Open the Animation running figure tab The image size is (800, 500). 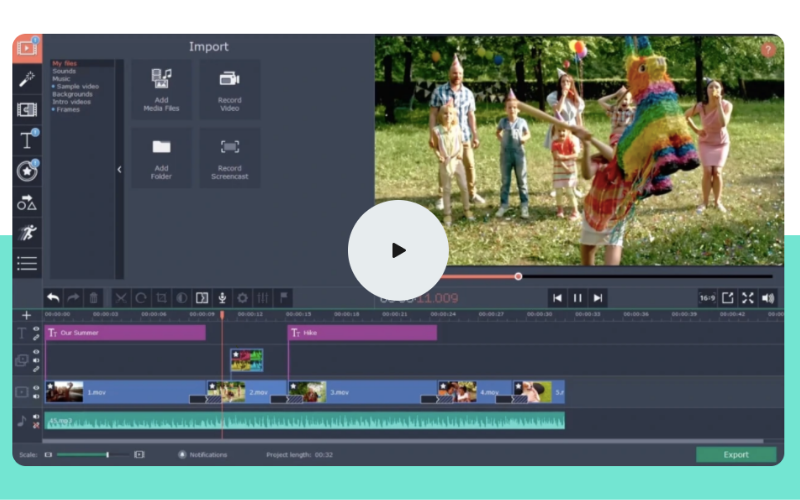tap(27, 233)
